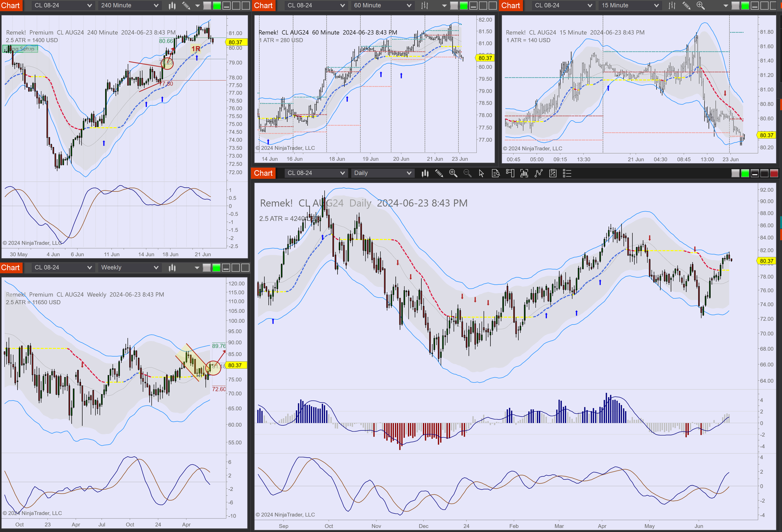Open Properties list icon in Daily chart
Screen dimensions: 782x532
click(x=567, y=173)
